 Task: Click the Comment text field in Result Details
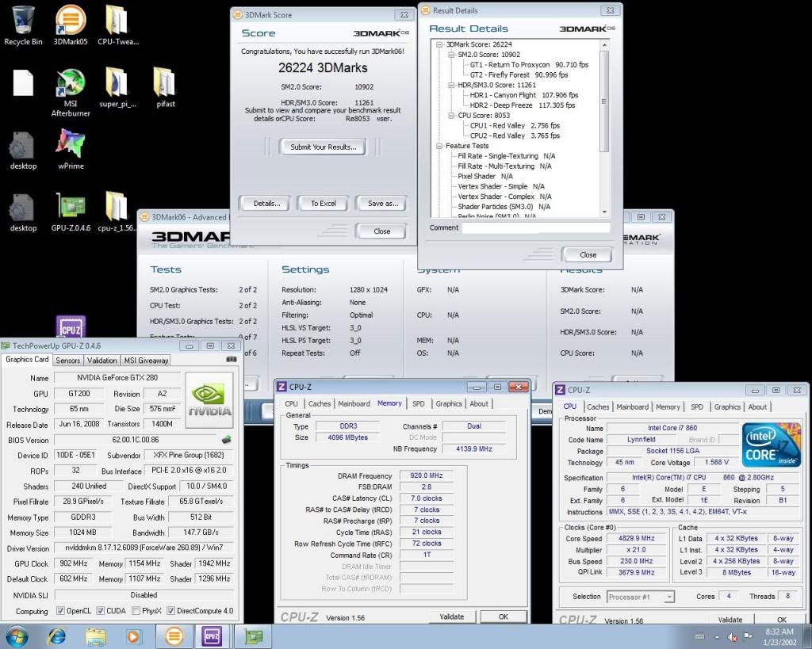(536, 227)
